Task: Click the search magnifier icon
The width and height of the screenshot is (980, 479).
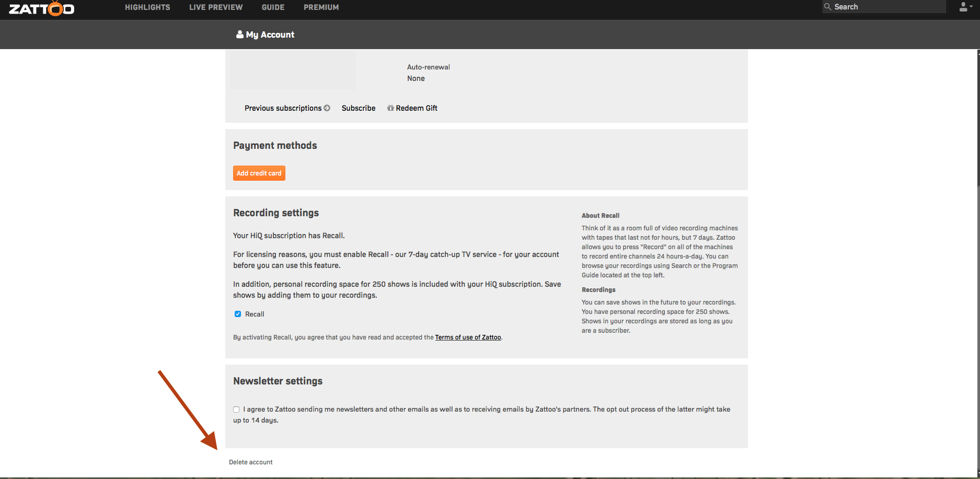Action: (827, 7)
